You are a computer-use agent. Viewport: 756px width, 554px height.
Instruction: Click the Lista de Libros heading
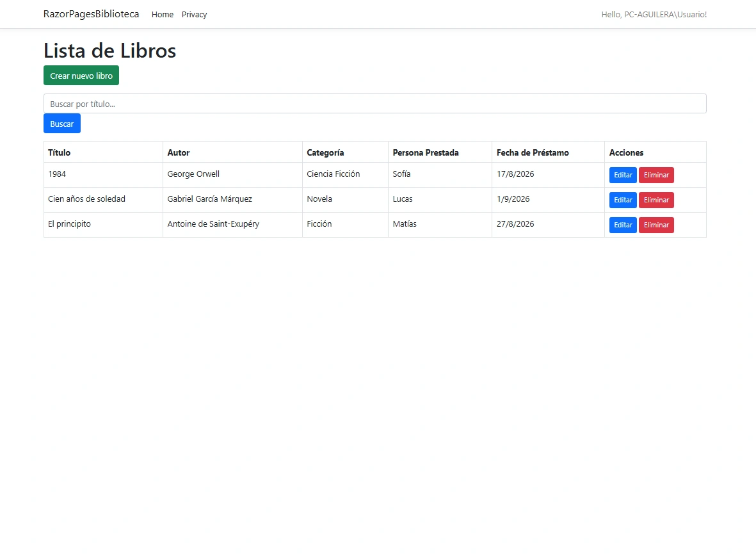point(110,51)
